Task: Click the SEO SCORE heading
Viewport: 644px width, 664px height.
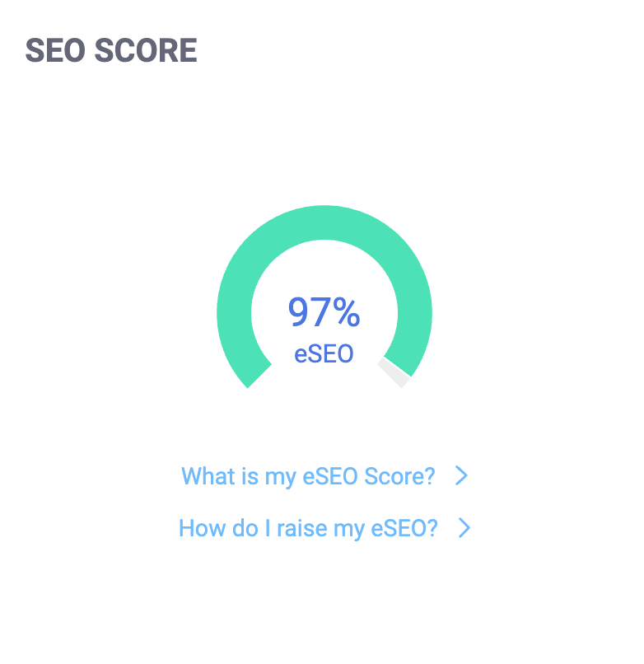Action: (111, 50)
